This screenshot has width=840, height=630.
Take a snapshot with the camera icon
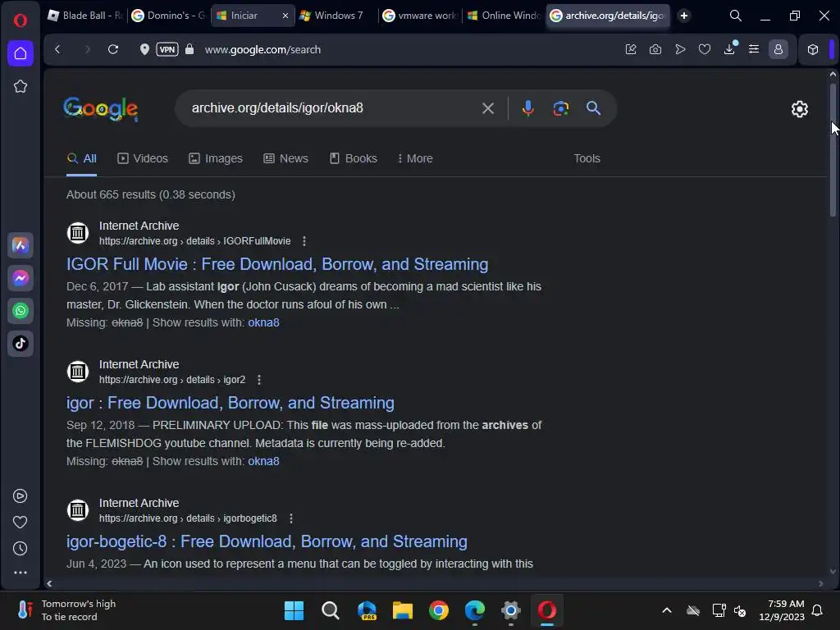(655, 49)
